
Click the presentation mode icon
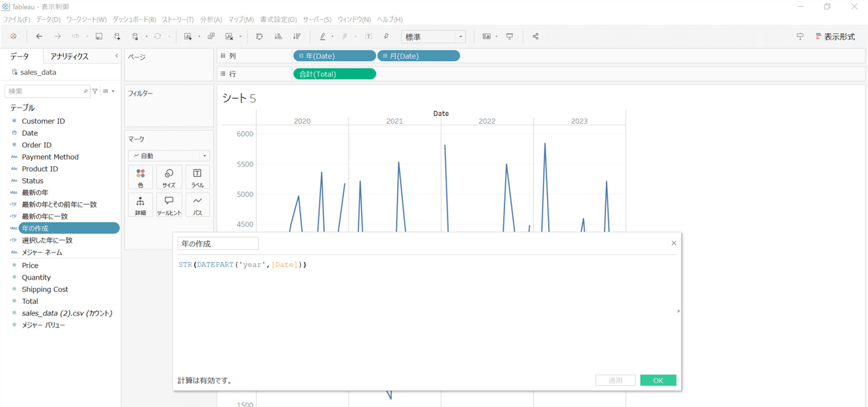[x=510, y=36]
